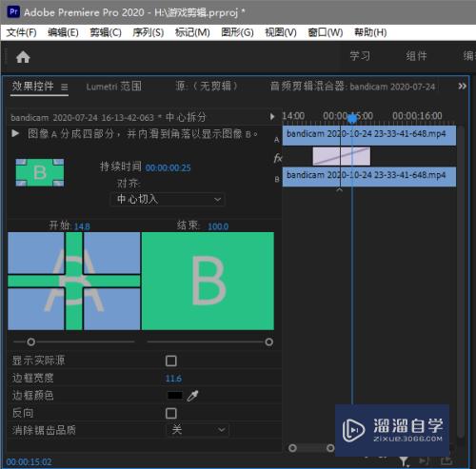Click the 显示实际源 label
476x469 pixels.
coord(38,361)
